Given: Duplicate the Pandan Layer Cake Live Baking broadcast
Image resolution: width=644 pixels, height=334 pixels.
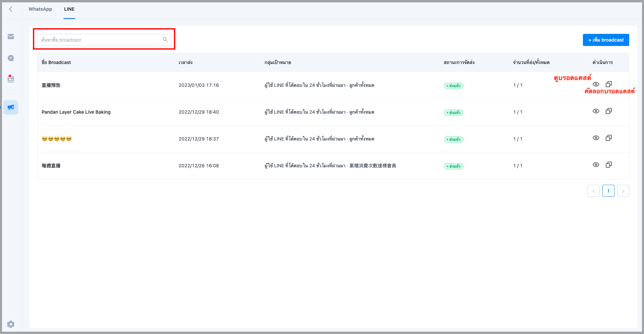Looking at the screenshot, I should [x=608, y=111].
